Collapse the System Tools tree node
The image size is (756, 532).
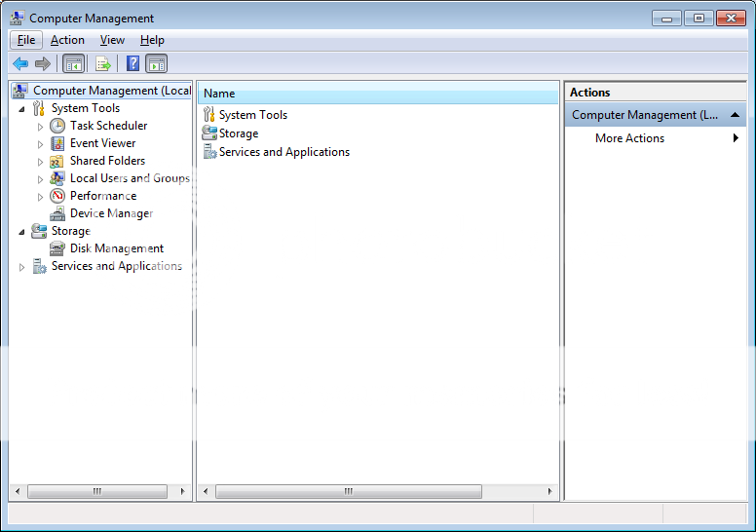pos(21,109)
